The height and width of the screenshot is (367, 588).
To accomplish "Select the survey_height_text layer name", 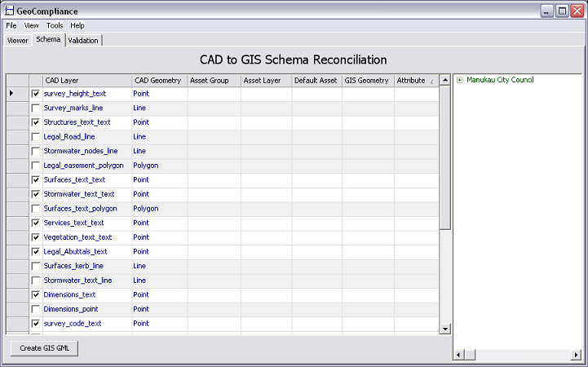I will pyautogui.click(x=75, y=94).
